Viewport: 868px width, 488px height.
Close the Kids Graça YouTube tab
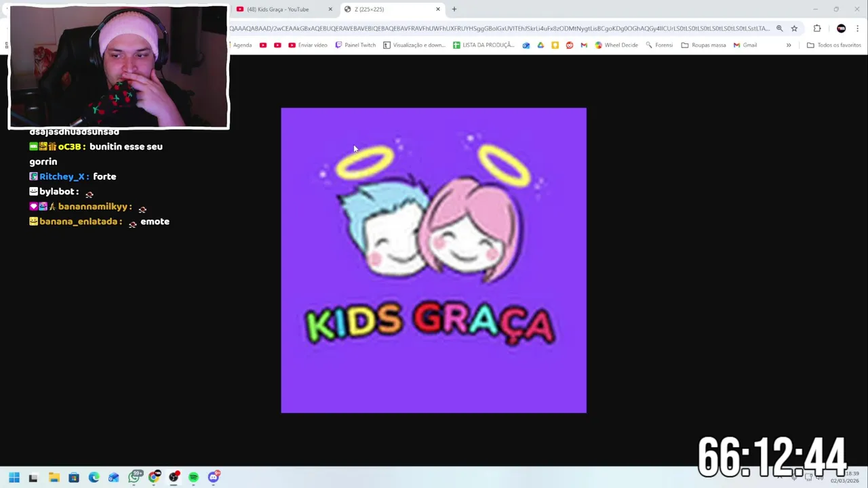(330, 9)
